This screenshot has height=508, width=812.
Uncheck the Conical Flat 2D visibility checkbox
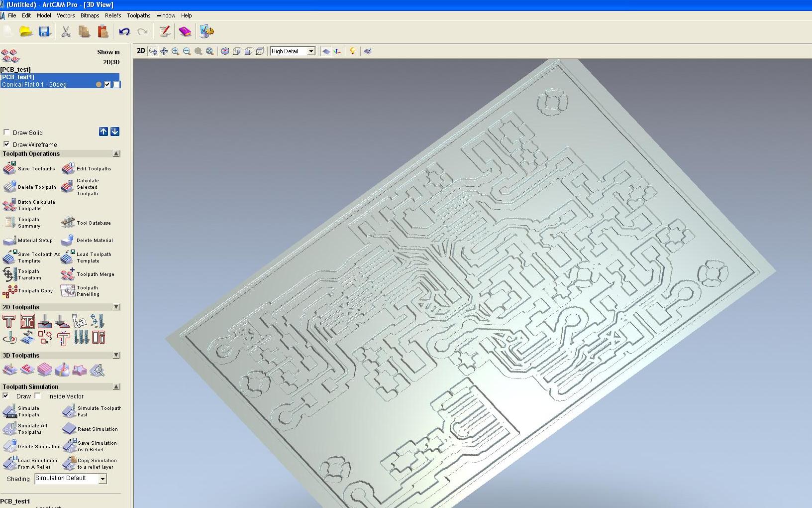pyautogui.click(x=107, y=85)
